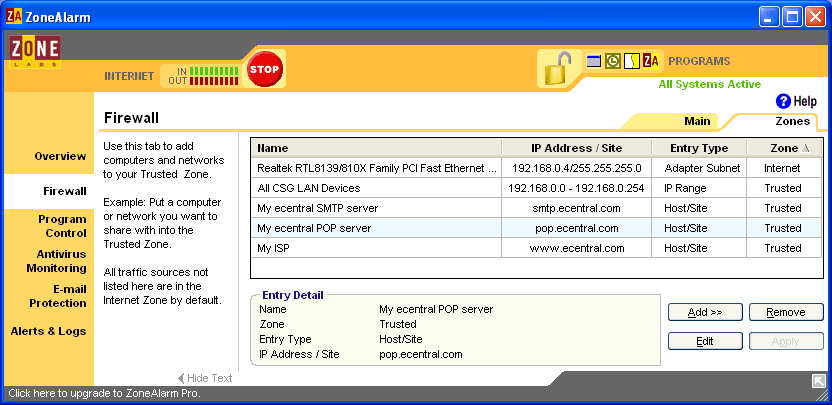Click the clock program icon
The image size is (832, 405).
(612, 61)
